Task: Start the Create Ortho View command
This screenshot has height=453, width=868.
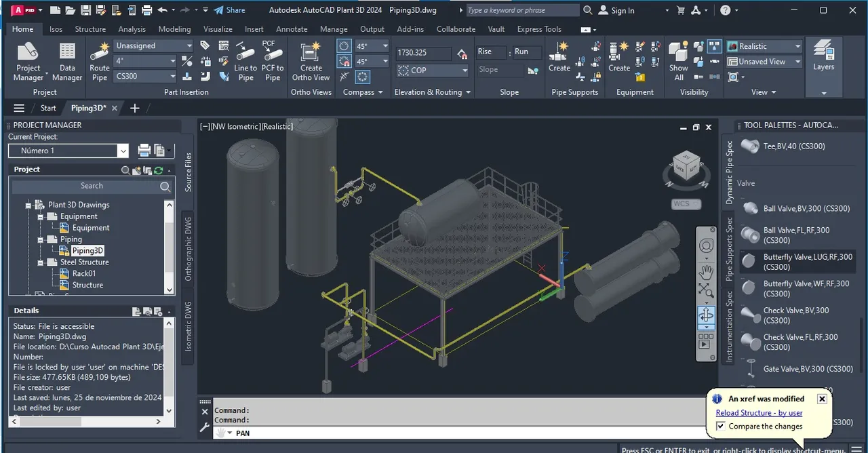Action: click(311, 62)
